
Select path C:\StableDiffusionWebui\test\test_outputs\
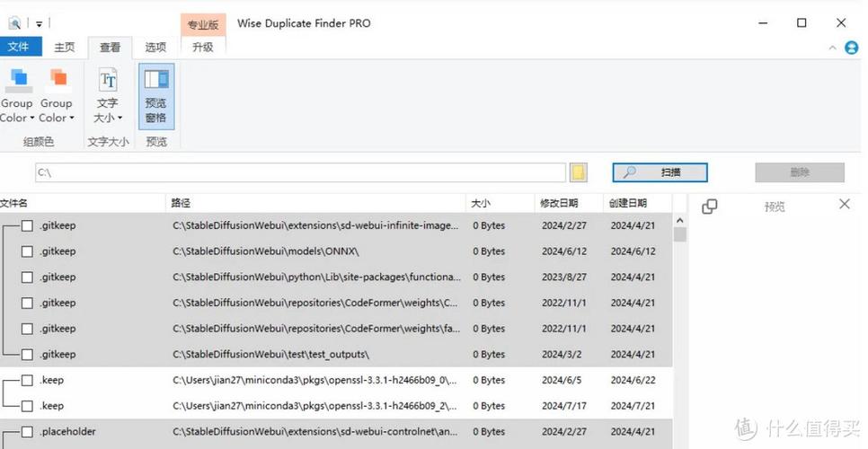click(270, 355)
